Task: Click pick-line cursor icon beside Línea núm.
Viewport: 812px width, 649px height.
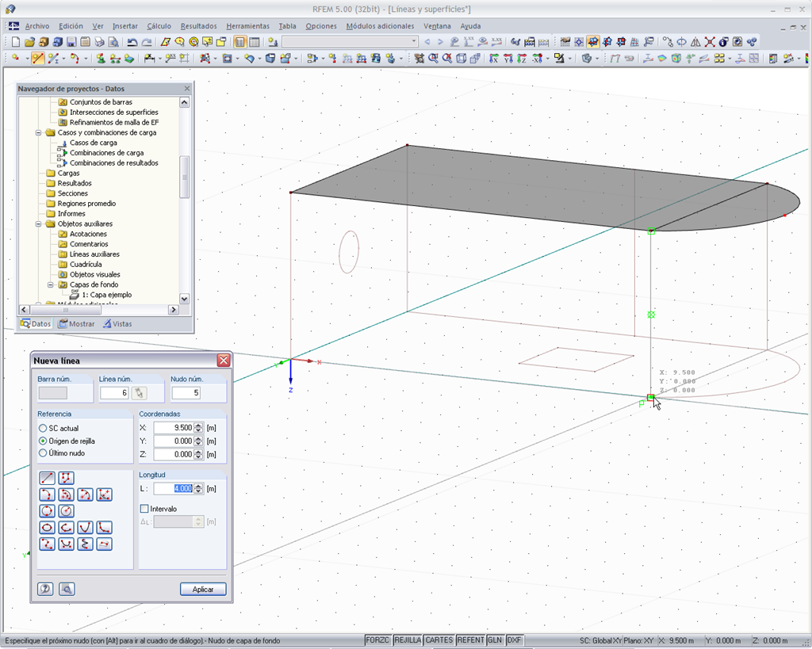Action: tap(140, 392)
